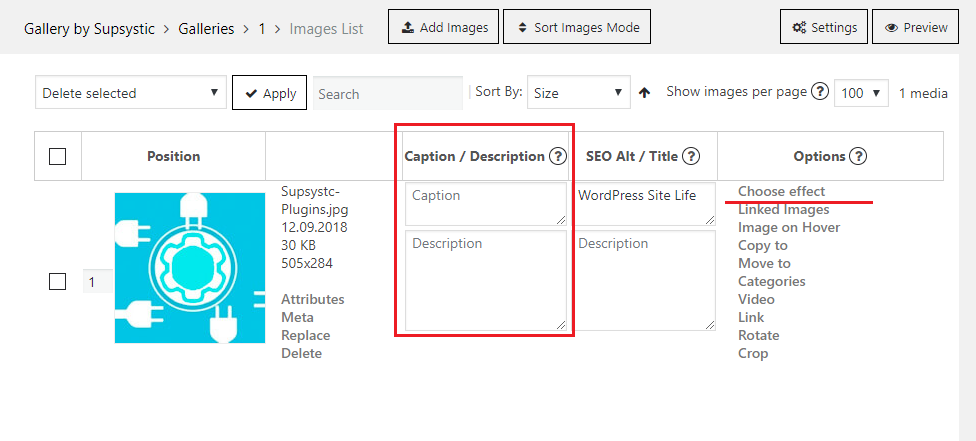
Task: Click the SEO Title Description text area
Action: pyautogui.click(x=645, y=280)
